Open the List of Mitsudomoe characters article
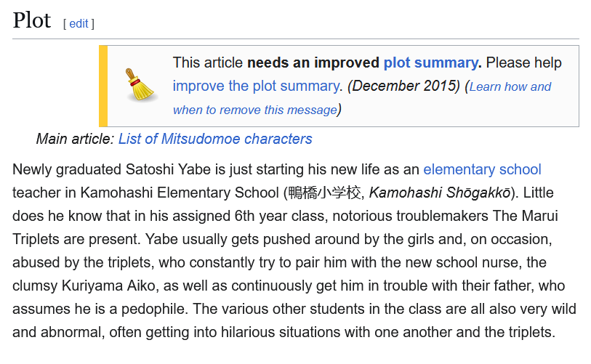591x364 pixels. pyautogui.click(x=215, y=139)
